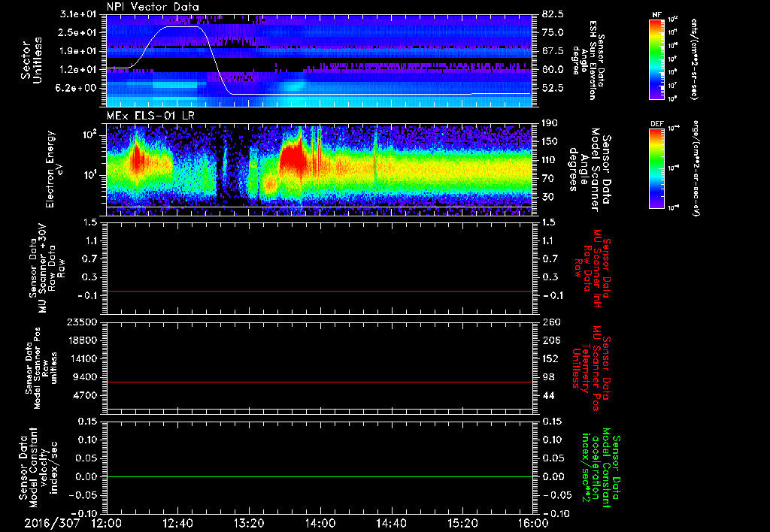Screen dimensions: 770x532
Task: Click the '2.5e+01' sector tick label
Action: tap(78, 32)
